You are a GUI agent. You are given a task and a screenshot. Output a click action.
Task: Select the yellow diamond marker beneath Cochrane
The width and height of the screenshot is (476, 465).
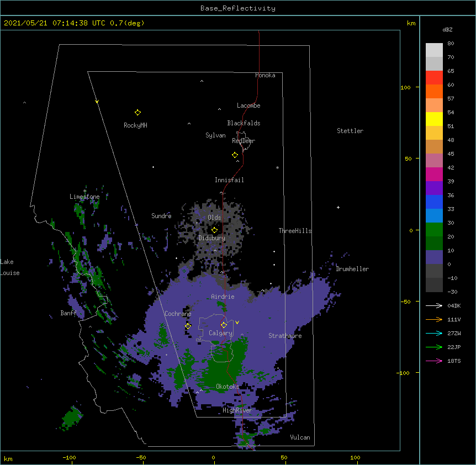188,326
